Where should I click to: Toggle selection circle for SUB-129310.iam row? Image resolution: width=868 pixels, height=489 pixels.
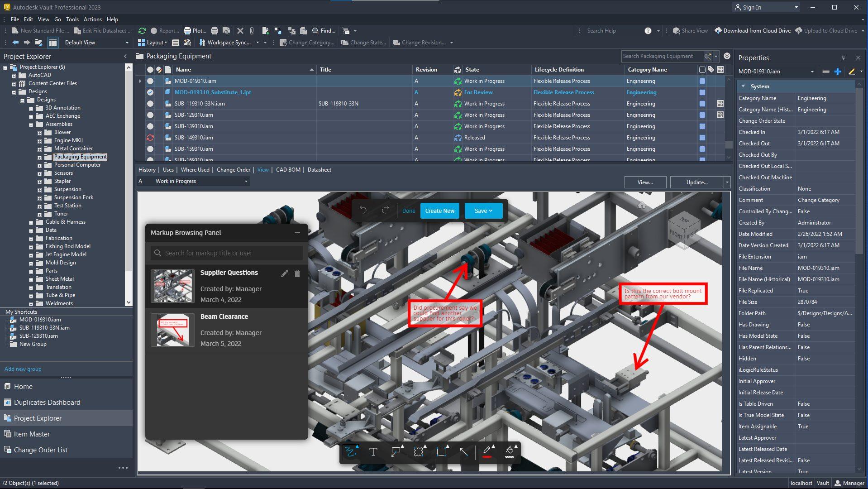coord(150,115)
